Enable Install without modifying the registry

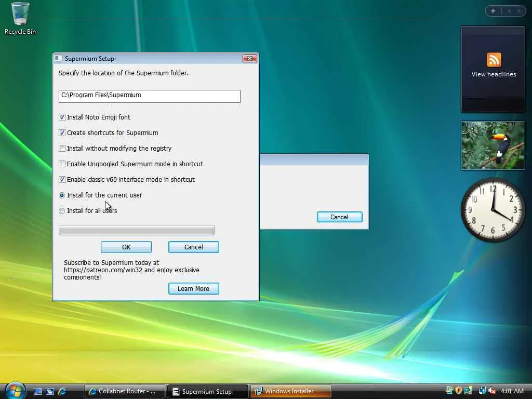(62, 148)
